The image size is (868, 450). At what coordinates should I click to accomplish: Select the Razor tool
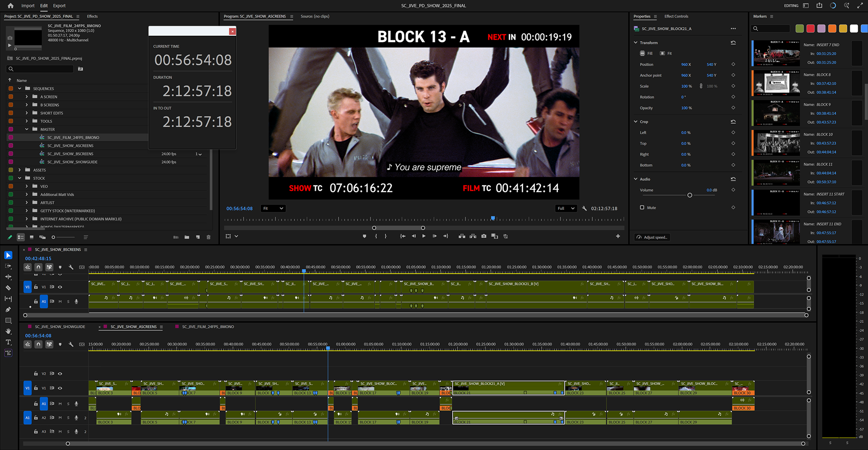[8, 288]
